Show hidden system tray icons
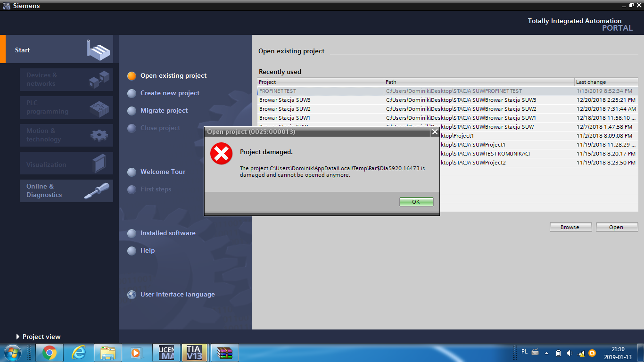 point(547,353)
